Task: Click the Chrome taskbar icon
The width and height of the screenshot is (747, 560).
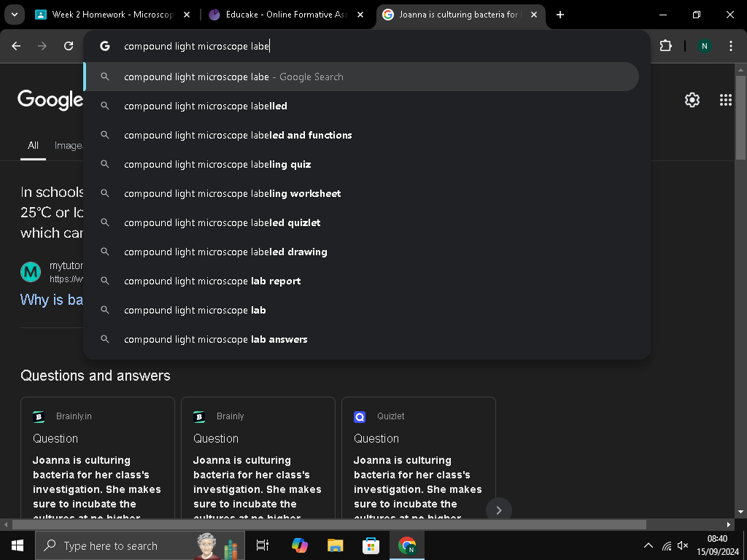Action: click(407, 545)
